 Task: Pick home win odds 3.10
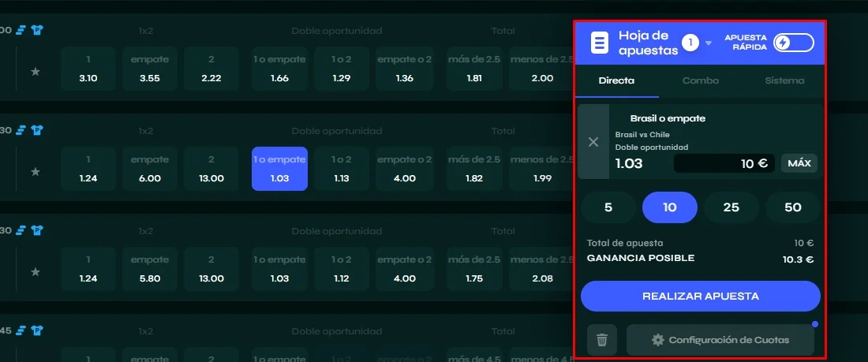88,69
